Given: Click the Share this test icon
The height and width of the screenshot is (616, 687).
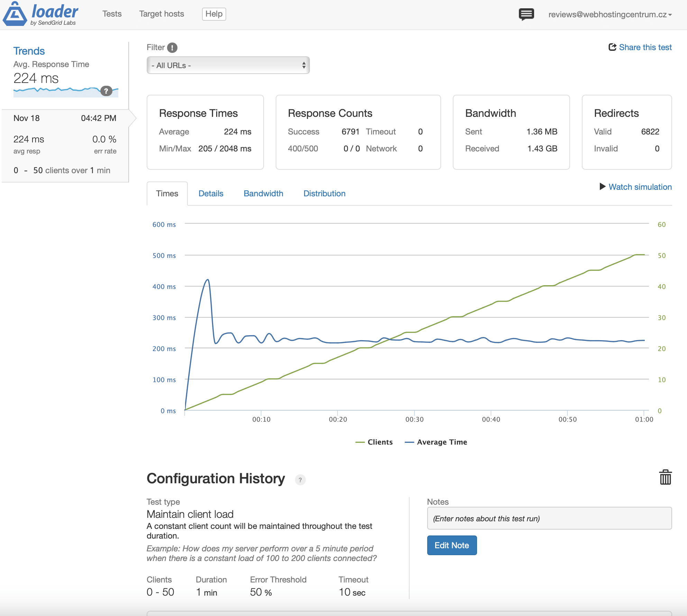Looking at the screenshot, I should (x=612, y=47).
